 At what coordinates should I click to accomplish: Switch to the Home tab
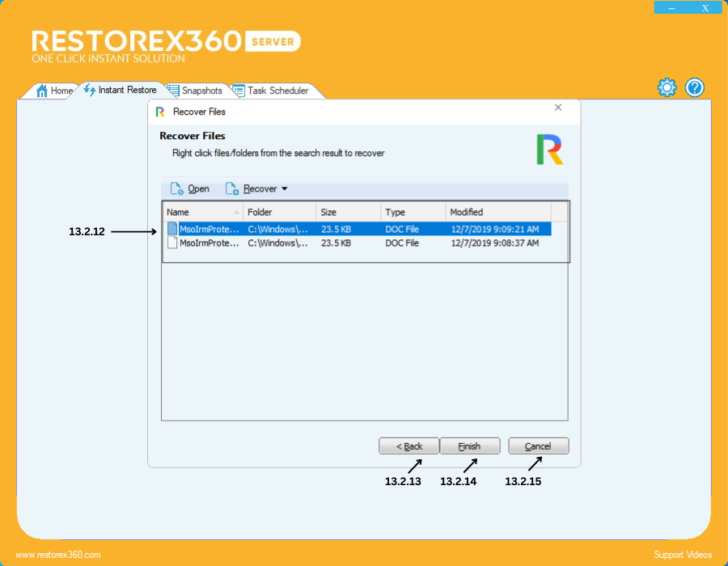point(54,91)
